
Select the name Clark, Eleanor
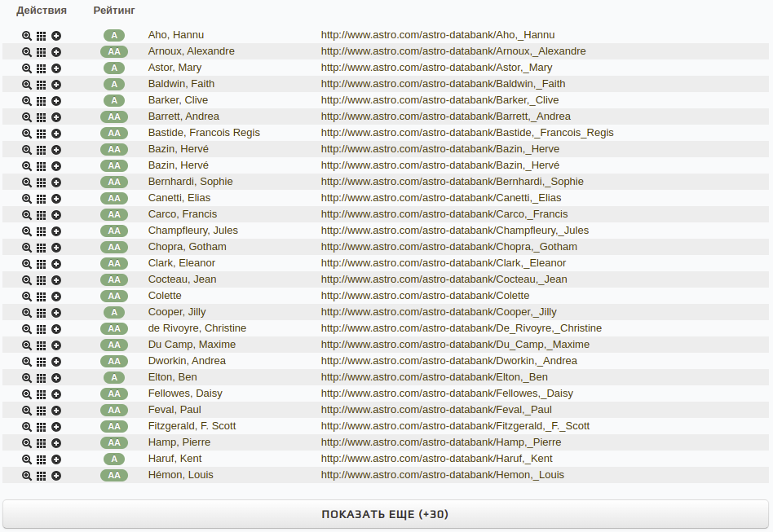pos(181,262)
